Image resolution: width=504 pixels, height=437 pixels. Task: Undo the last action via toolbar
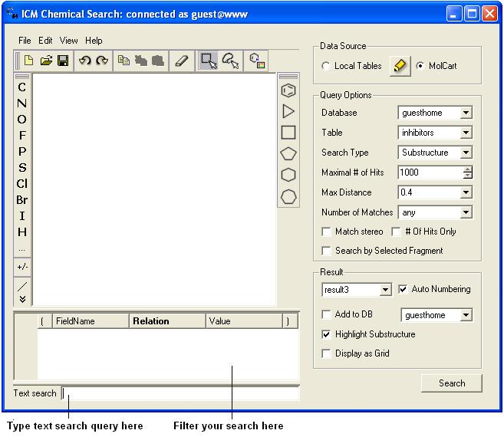(85, 61)
